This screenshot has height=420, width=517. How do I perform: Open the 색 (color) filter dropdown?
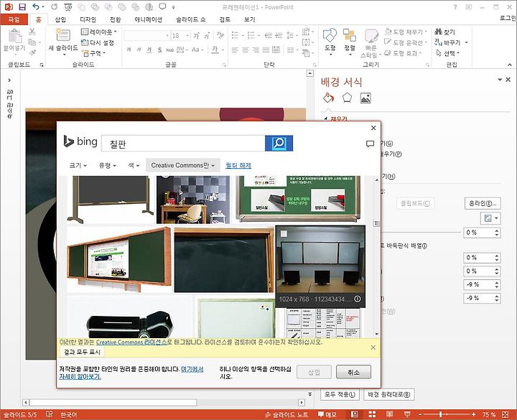click(x=134, y=165)
